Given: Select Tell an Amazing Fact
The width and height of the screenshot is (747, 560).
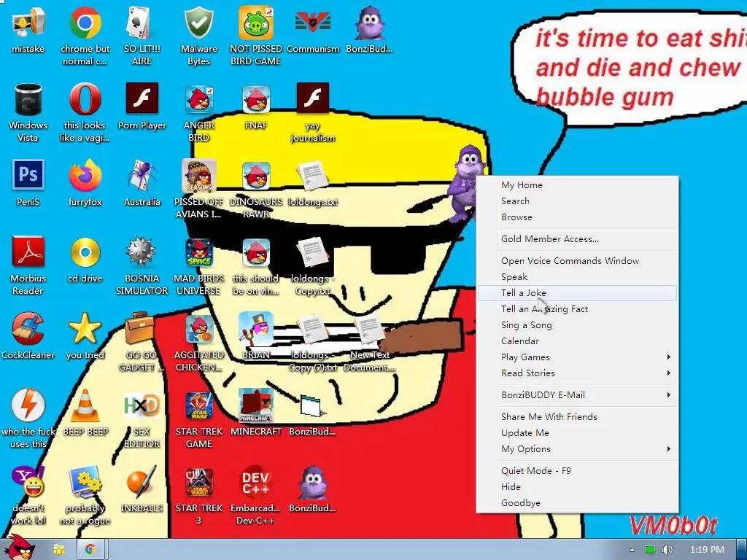Looking at the screenshot, I should [577, 309].
